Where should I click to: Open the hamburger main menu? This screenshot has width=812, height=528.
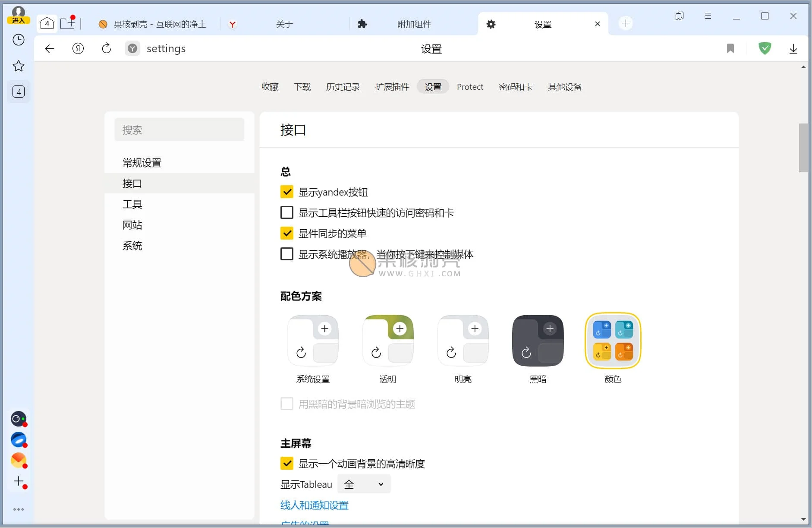tap(708, 16)
